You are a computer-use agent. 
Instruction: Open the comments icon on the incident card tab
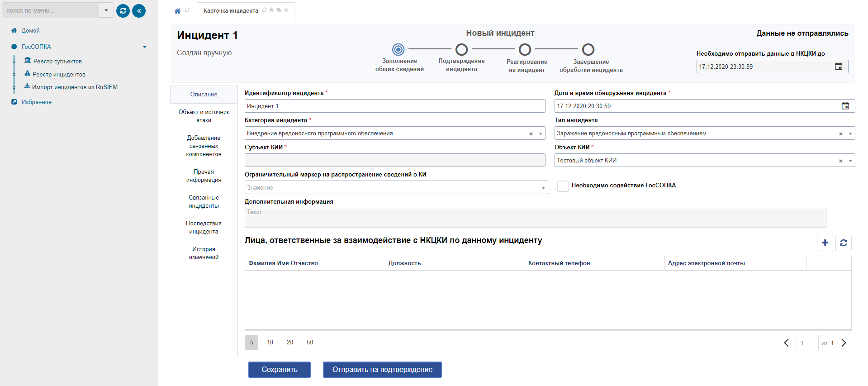pyautogui.click(x=279, y=10)
